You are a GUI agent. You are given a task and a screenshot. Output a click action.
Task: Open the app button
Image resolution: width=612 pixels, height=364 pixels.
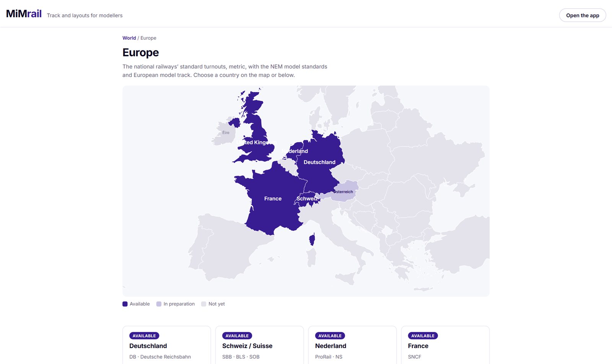[583, 15]
